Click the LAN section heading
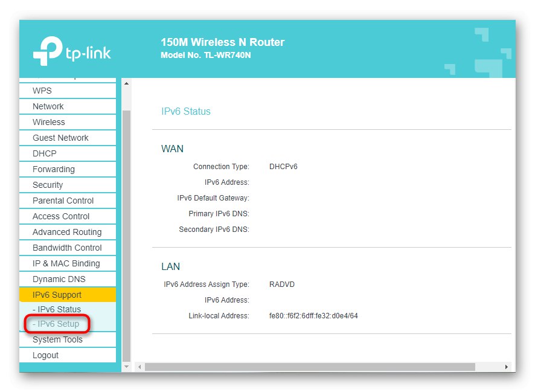The width and height of the screenshot is (535, 392). (x=171, y=266)
